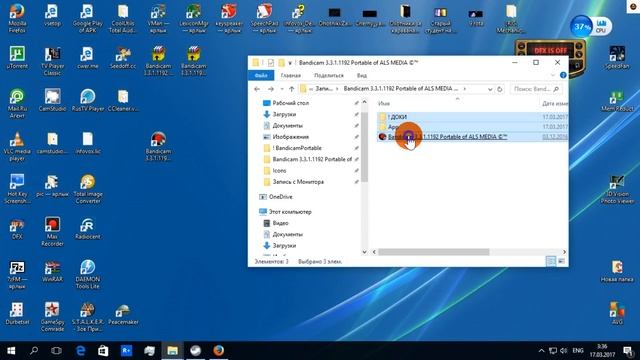Select the WinRAR desktop icon
This screenshot has height=360, width=640.
click(x=52, y=271)
